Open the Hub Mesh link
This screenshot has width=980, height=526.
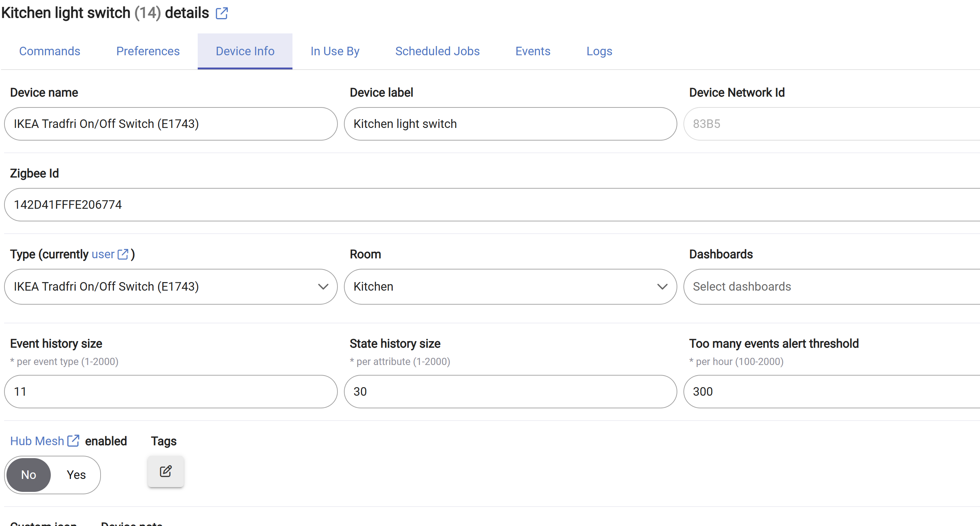click(37, 441)
